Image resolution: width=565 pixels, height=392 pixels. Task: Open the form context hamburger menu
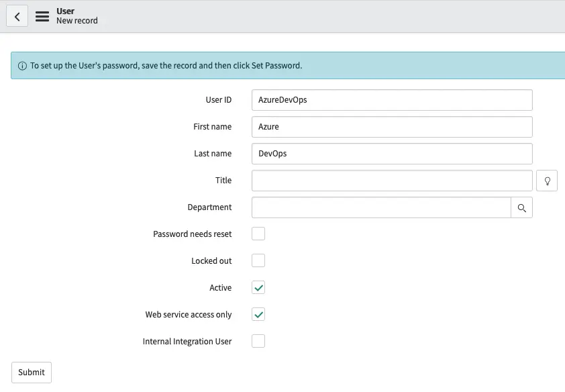tap(42, 16)
